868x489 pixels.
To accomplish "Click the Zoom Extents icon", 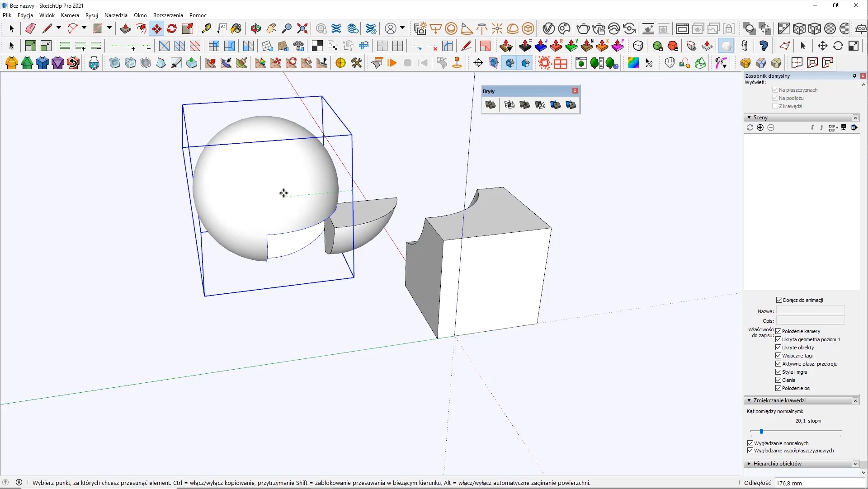I will tap(302, 28).
